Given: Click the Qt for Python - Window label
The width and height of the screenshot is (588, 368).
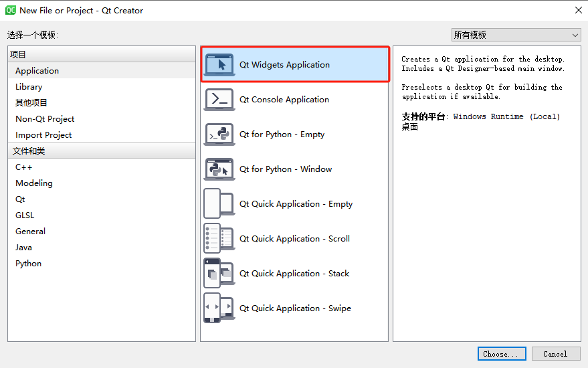Looking at the screenshot, I should pyautogui.click(x=286, y=169).
